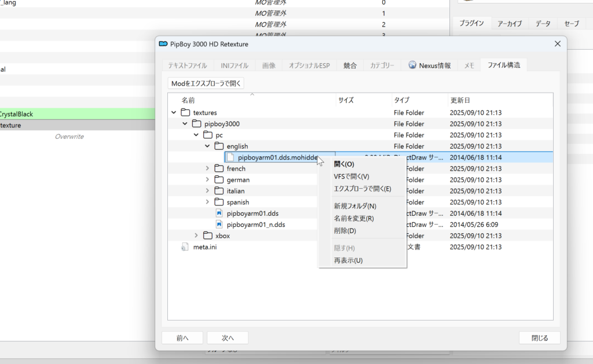
Task: Collapse the textures folder tree node
Action: pos(174,113)
